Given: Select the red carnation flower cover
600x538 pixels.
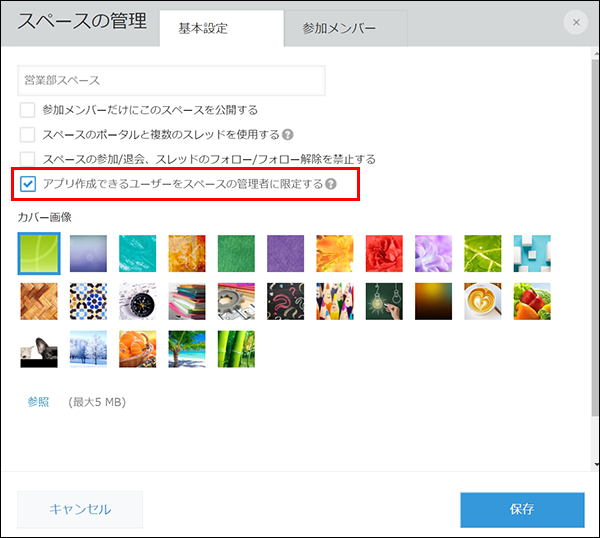Looking at the screenshot, I should pyautogui.click(x=384, y=253).
